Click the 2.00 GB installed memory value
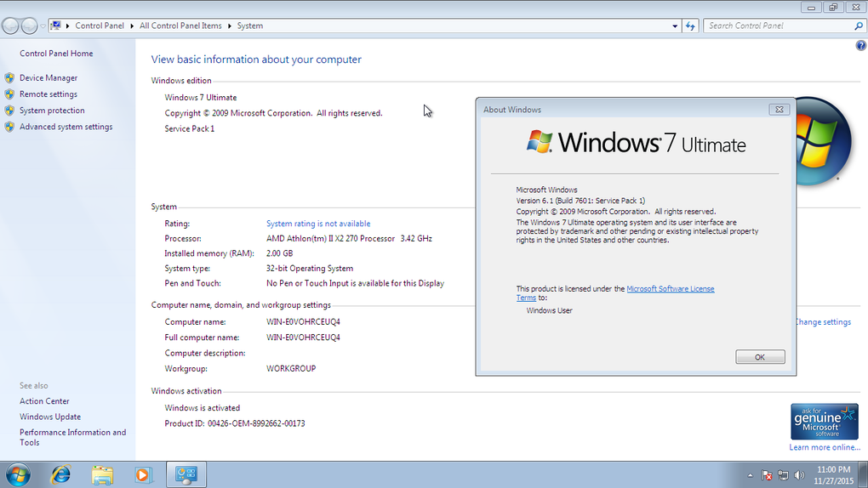Image resolution: width=868 pixels, height=488 pixels. 280,253
